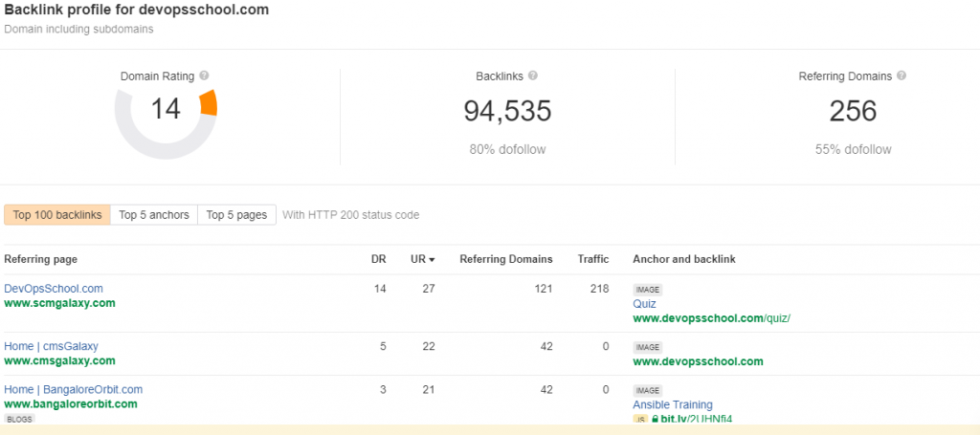Click the 55% dofollow text
Screen dimensions: 980x435
853,150
